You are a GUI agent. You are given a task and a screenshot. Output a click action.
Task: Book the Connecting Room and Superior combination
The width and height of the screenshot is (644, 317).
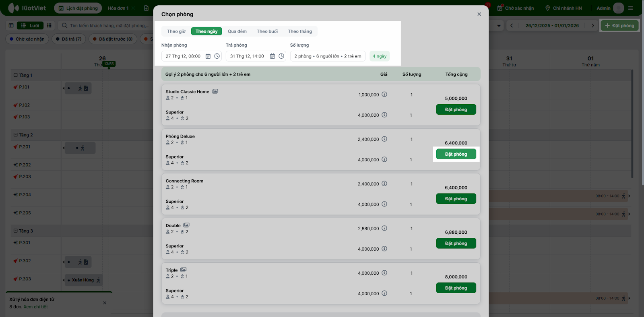(x=456, y=199)
